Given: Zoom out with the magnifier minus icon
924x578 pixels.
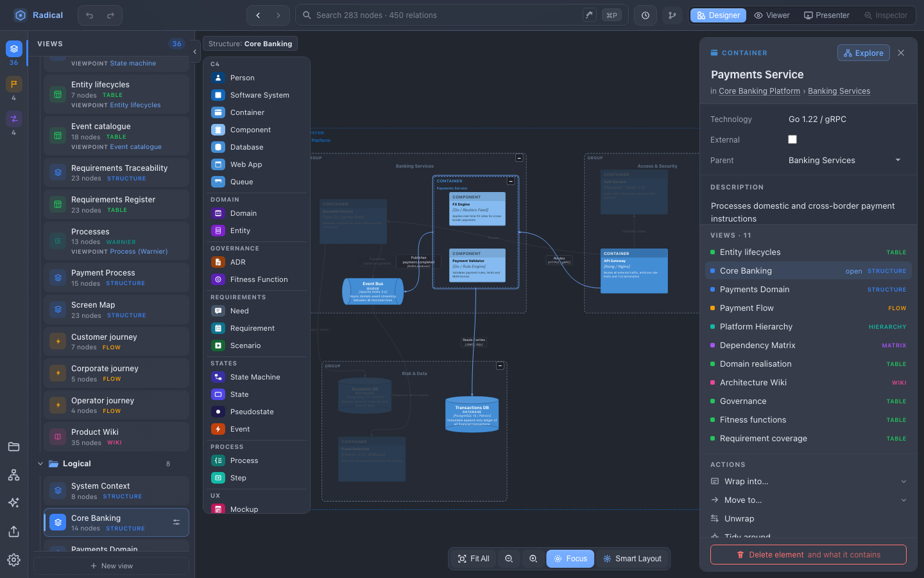Looking at the screenshot, I should 509,559.
